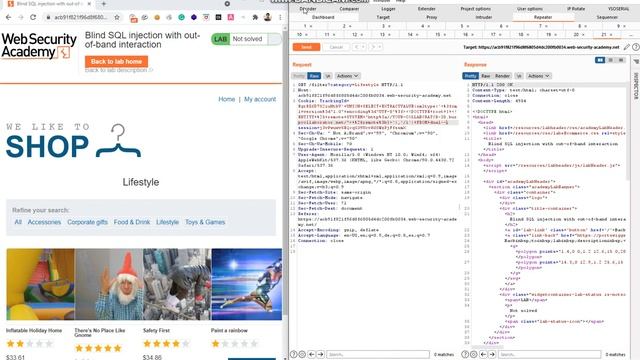Toggle request non-printable characters \n button
640x360 pixels.
[x=328, y=76]
